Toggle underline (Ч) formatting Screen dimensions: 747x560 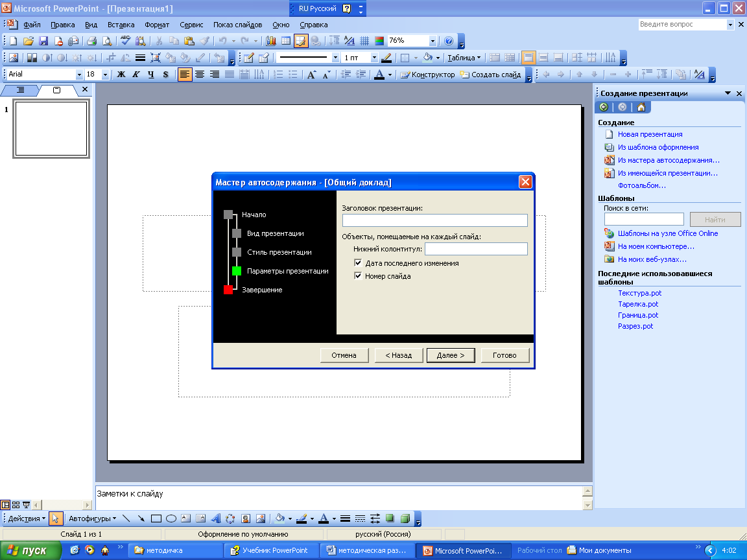coord(151,75)
